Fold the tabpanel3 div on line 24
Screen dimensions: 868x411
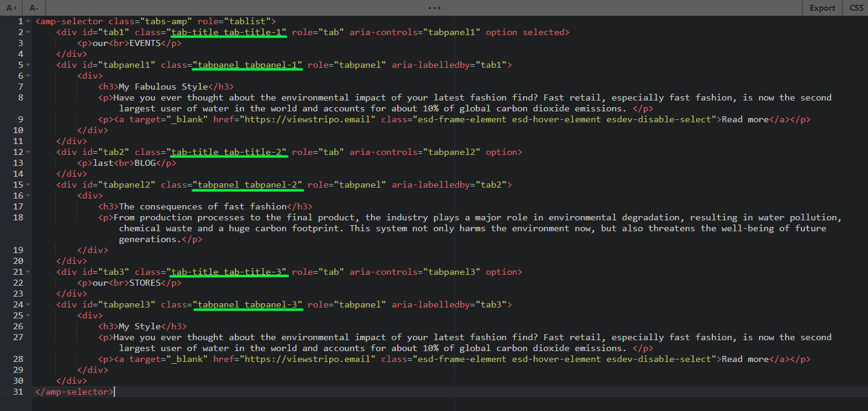coord(28,305)
